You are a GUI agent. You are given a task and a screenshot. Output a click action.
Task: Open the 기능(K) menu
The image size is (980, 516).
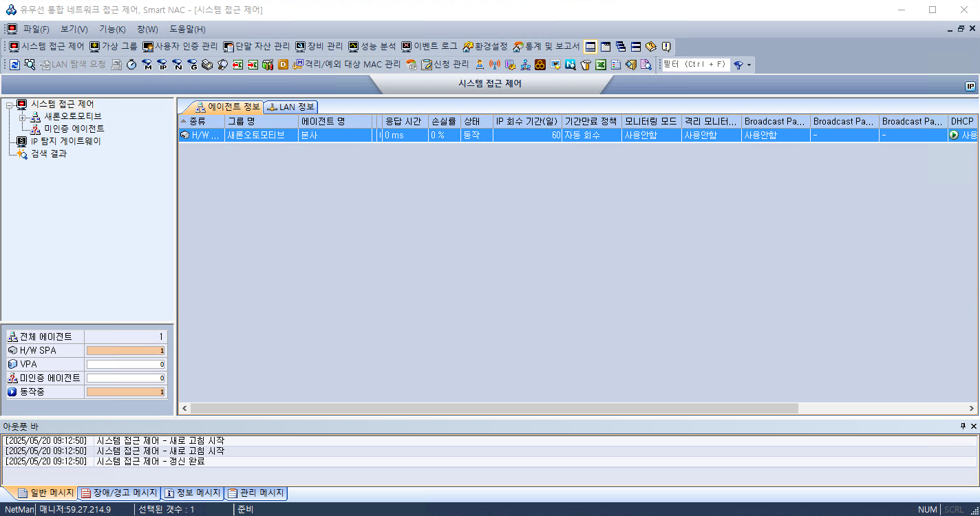(x=112, y=29)
